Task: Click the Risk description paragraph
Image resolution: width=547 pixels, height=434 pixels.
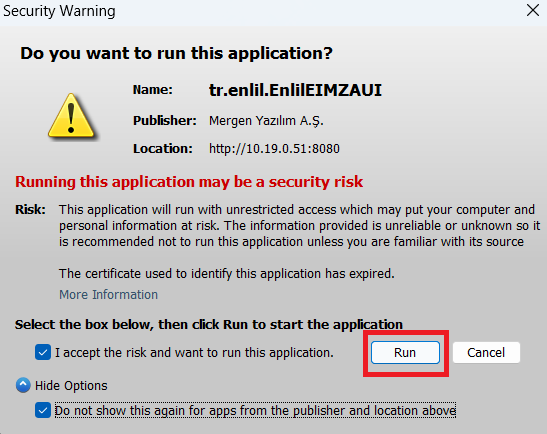Action: click(x=299, y=226)
